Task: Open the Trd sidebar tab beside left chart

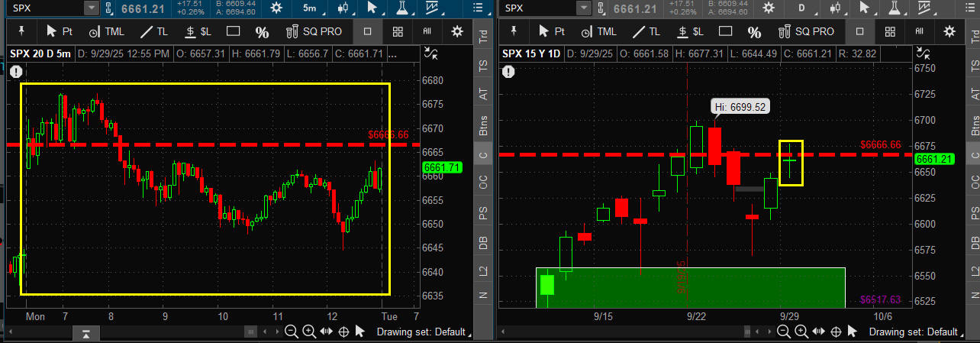Action: [x=482, y=35]
